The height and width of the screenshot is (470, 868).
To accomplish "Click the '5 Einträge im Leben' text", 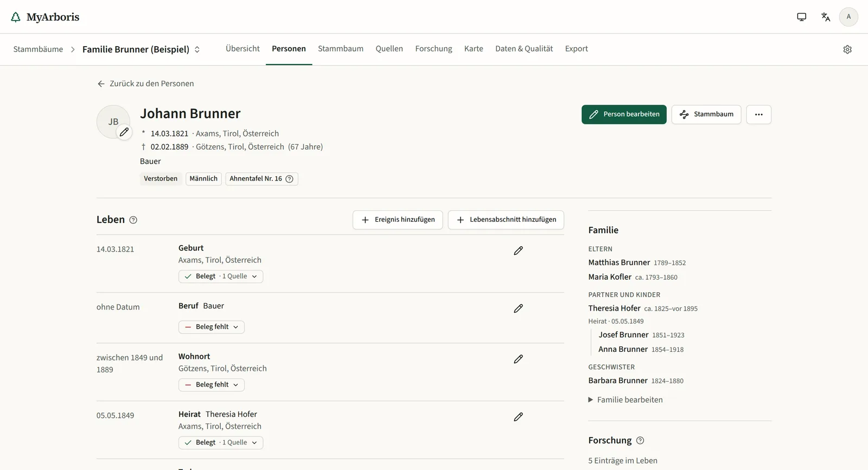I will (x=623, y=461).
